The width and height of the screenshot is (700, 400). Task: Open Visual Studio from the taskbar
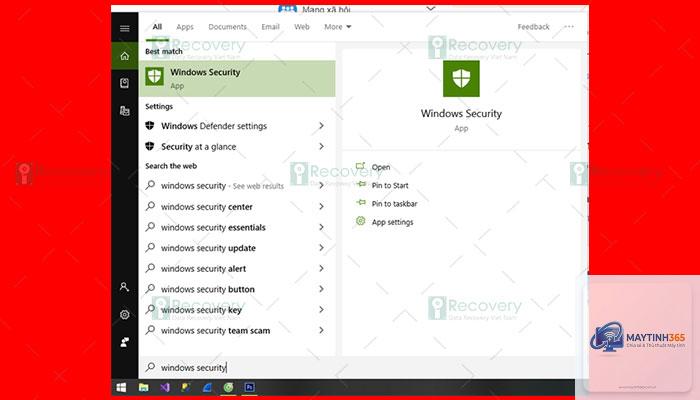(165, 387)
